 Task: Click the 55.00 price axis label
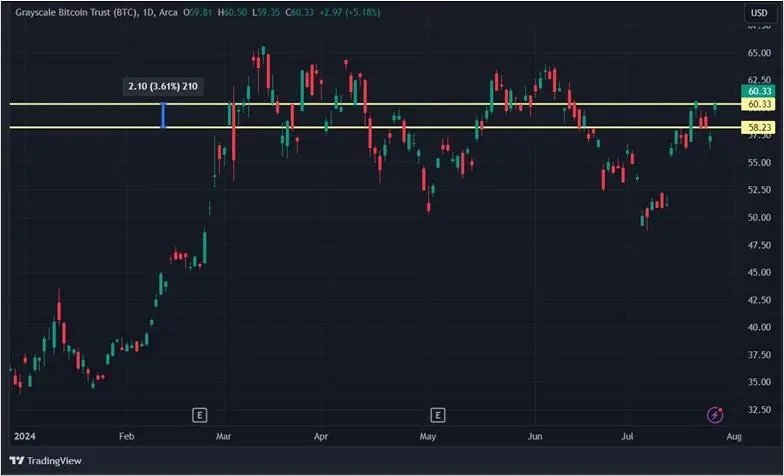[759, 163]
